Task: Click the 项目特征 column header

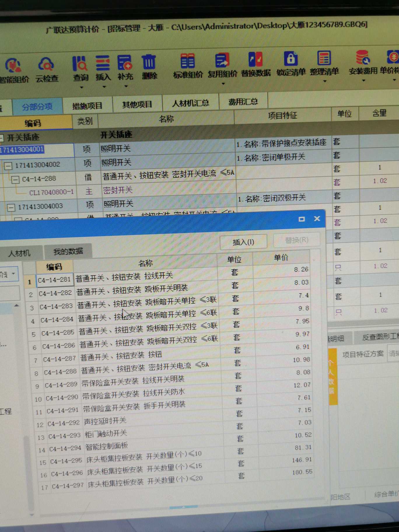Action: (x=283, y=116)
